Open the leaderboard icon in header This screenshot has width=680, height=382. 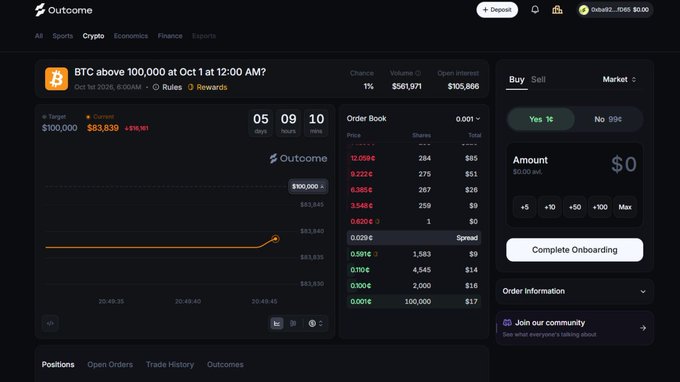[557, 10]
